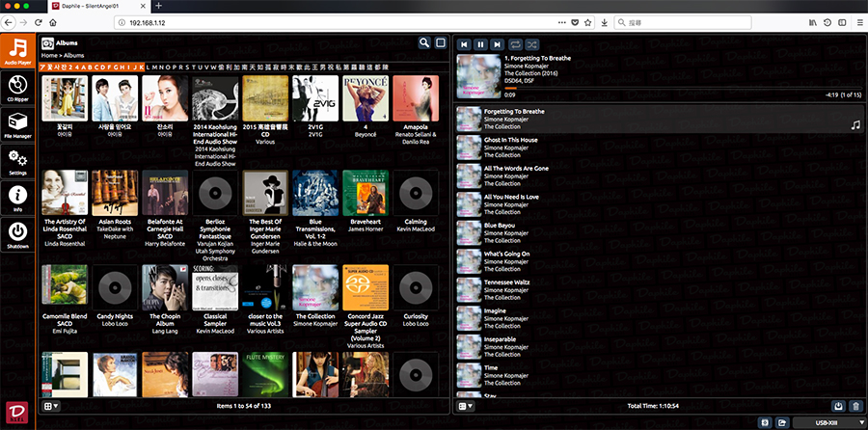This screenshot has width=868, height=430.
Task: Open the File Manager
Action: pyautogui.click(x=17, y=126)
